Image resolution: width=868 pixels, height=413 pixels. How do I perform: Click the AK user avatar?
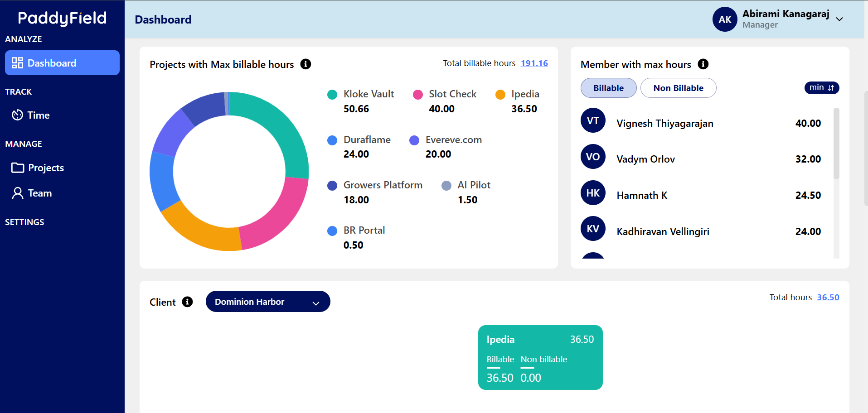725,19
